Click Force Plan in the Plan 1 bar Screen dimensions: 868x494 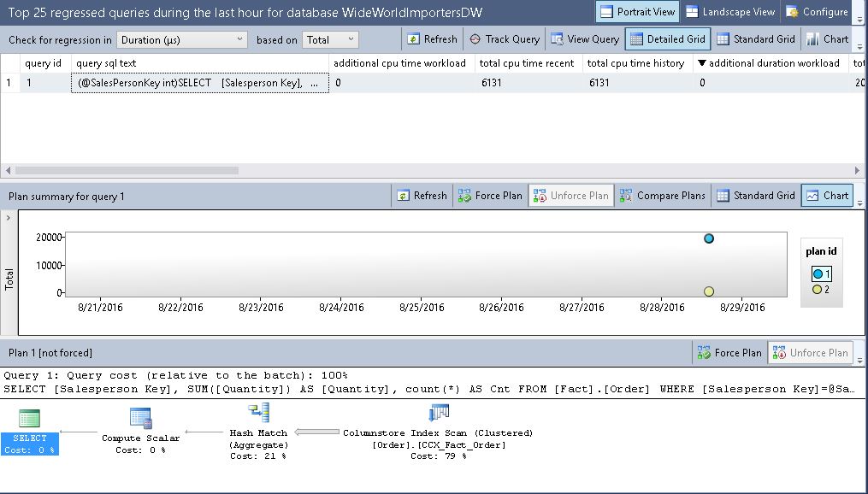click(x=729, y=352)
